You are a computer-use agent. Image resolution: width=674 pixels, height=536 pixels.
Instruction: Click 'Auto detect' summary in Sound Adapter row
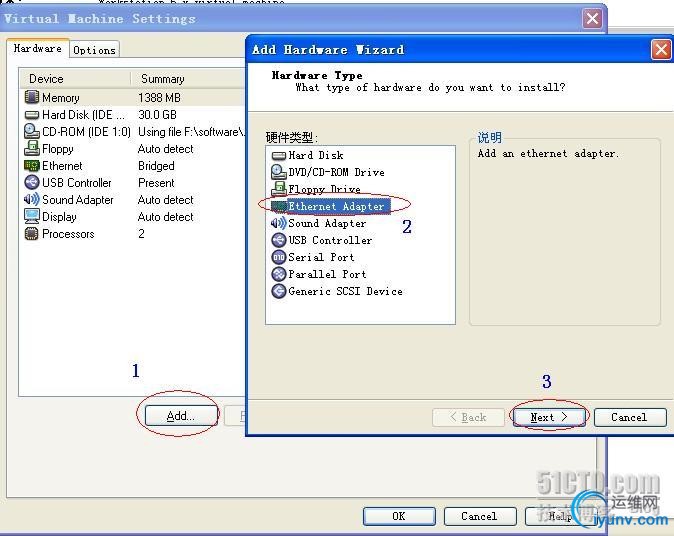(x=165, y=200)
